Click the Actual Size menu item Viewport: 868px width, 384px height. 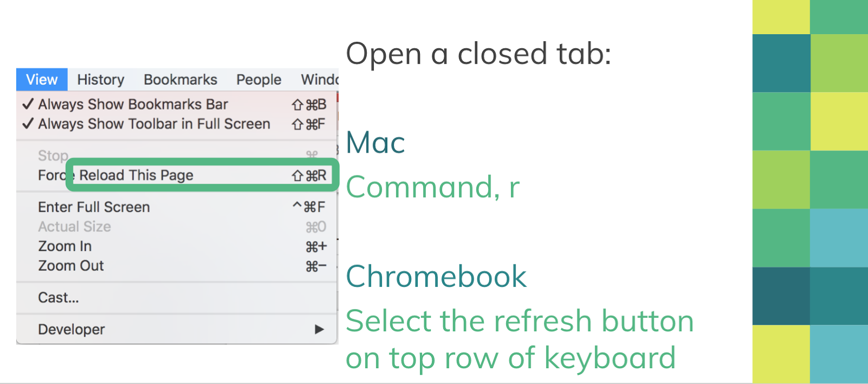point(74,226)
